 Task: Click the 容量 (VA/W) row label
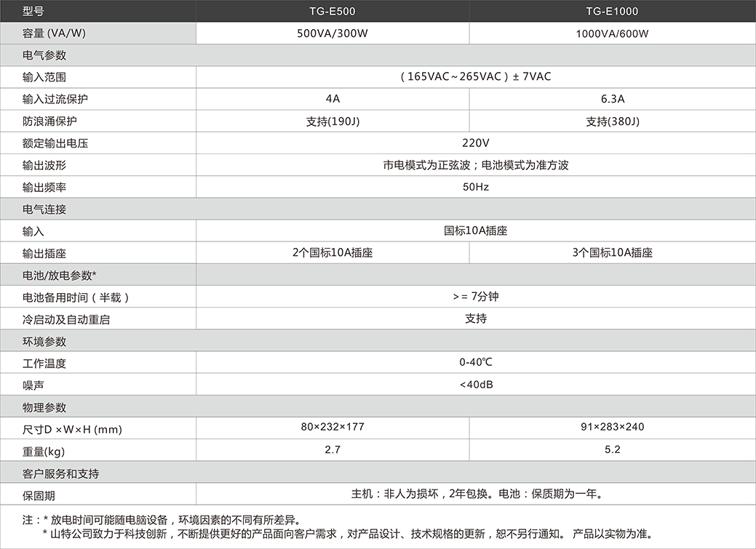tap(44, 33)
